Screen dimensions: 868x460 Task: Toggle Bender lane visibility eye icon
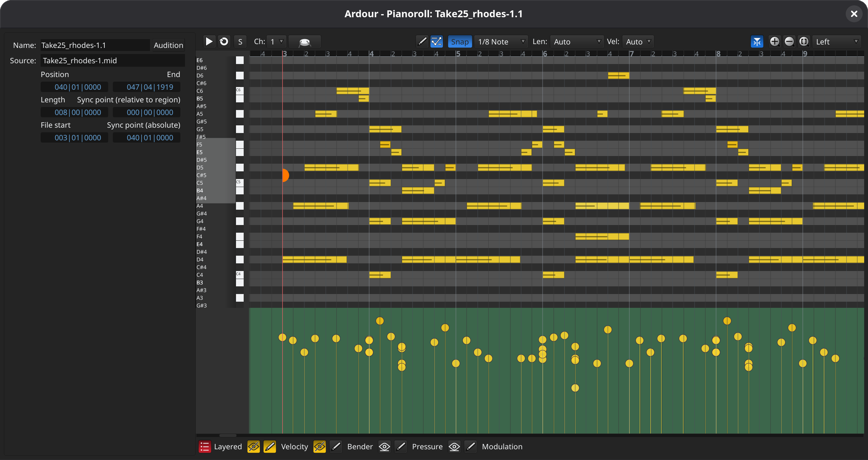pos(319,447)
